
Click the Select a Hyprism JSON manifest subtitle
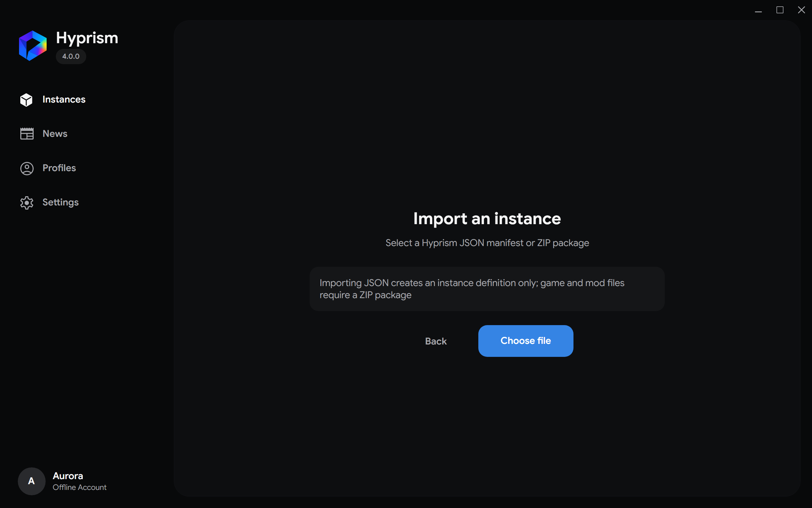point(487,243)
